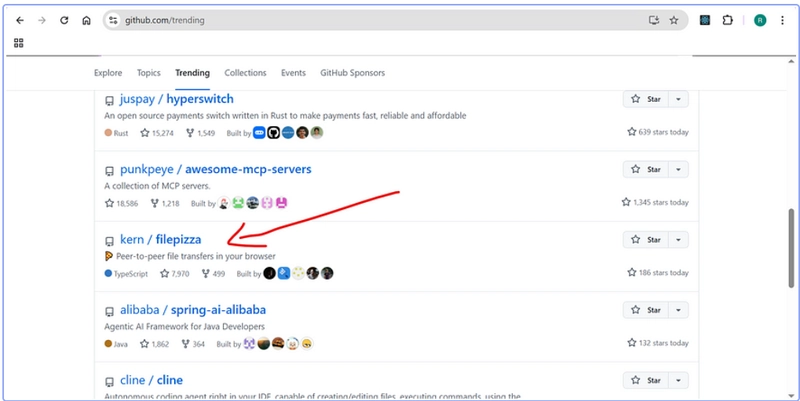Click first contributor avatar of spring-ai-alibaba
The width and height of the screenshot is (800, 401).
tap(249, 344)
